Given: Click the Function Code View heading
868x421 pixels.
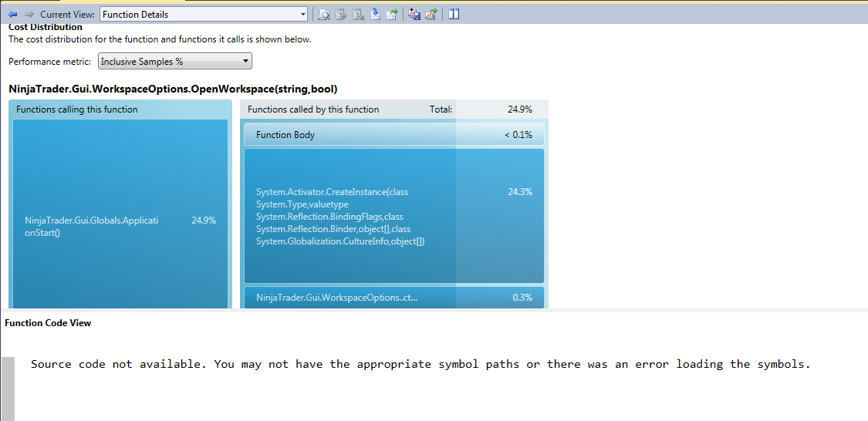Looking at the screenshot, I should click(x=48, y=323).
